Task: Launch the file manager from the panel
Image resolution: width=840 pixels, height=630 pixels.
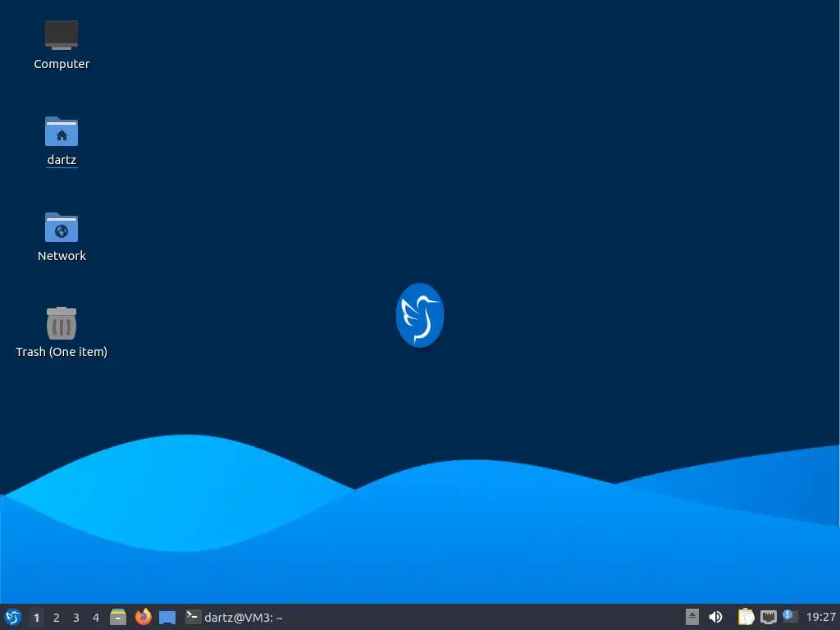Action: pyautogui.click(x=118, y=617)
